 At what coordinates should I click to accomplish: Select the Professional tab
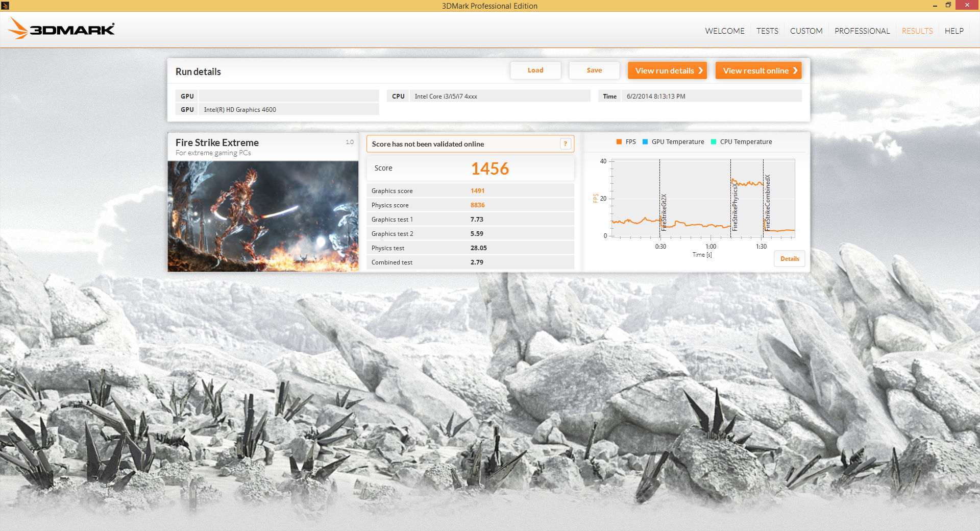click(x=862, y=31)
